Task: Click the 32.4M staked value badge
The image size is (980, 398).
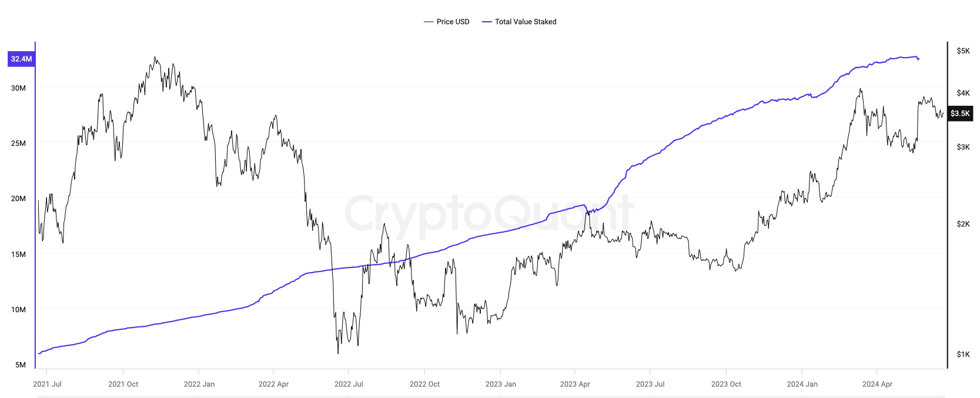Action: [x=21, y=59]
